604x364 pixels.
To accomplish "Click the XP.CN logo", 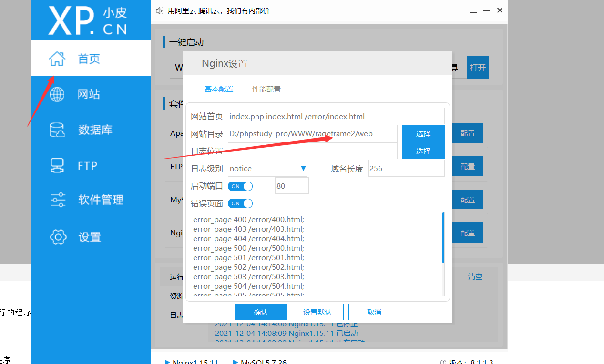I will 89,20.
